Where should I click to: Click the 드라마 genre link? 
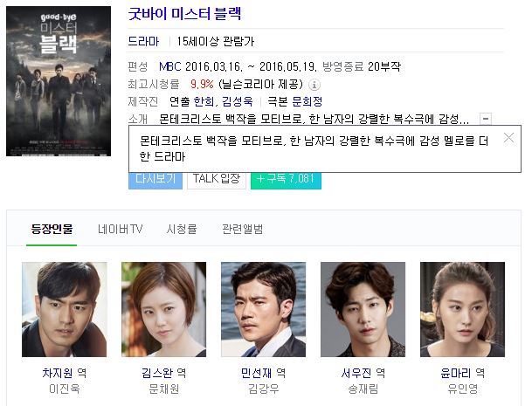[x=143, y=41]
